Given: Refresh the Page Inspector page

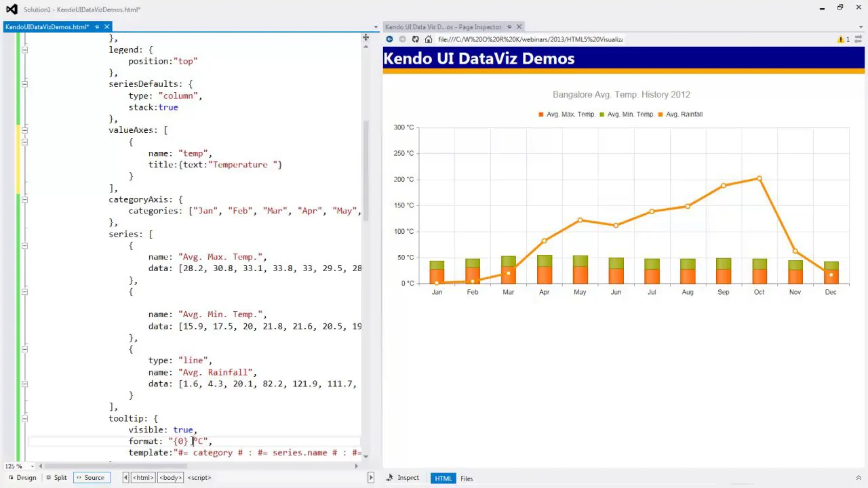Looking at the screenshot, I should tap(415, 39).
